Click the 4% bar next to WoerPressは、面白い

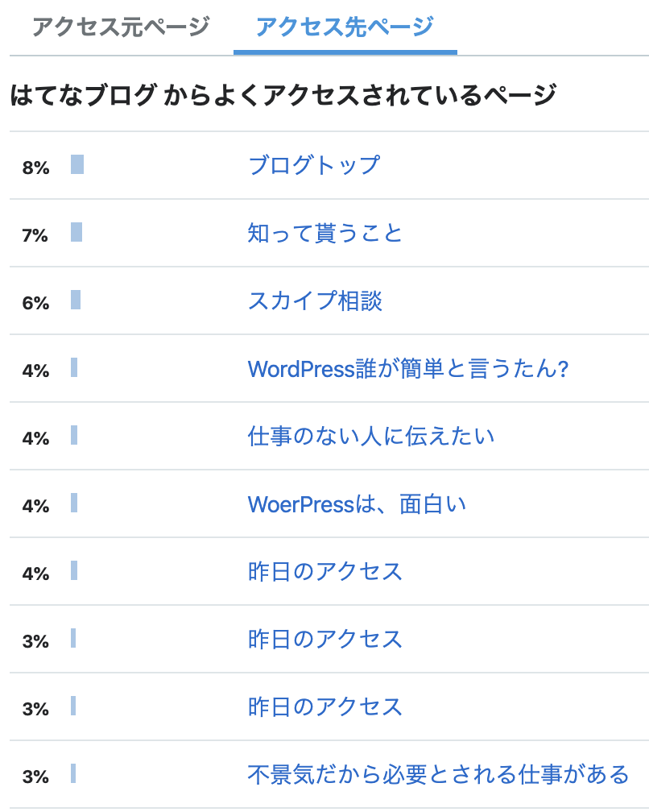pos(74,503)
